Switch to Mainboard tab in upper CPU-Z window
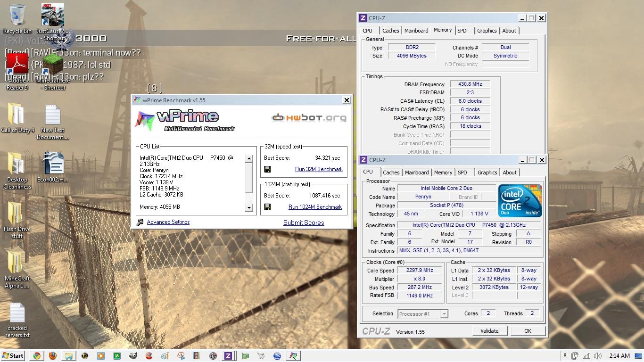Viewport: 644px width, 362px height. [416, 31]
